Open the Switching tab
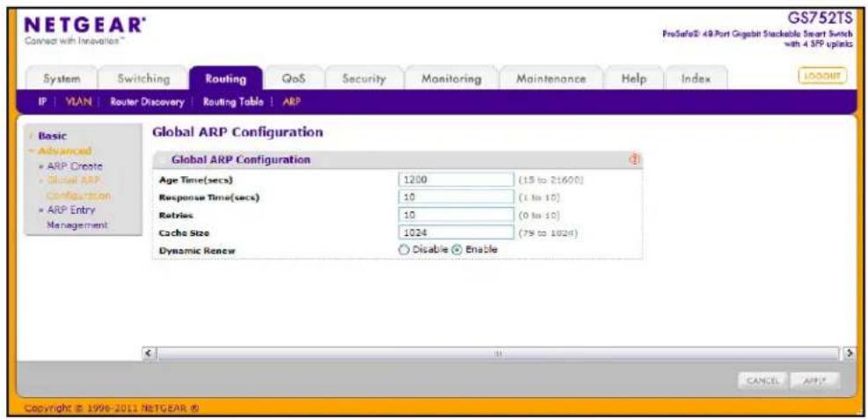The height and width of the screenshot is (419, 868). [x=143, y=78]
